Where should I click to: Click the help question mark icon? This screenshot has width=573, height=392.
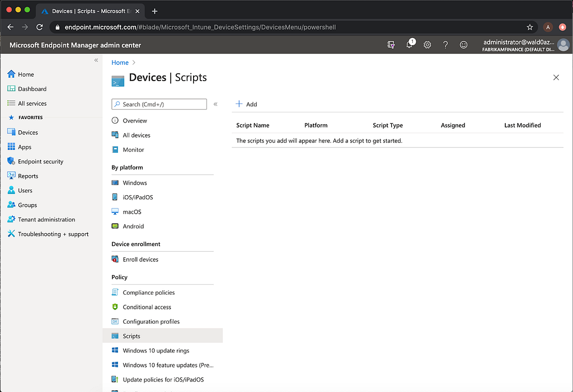(x=445, y=45)
